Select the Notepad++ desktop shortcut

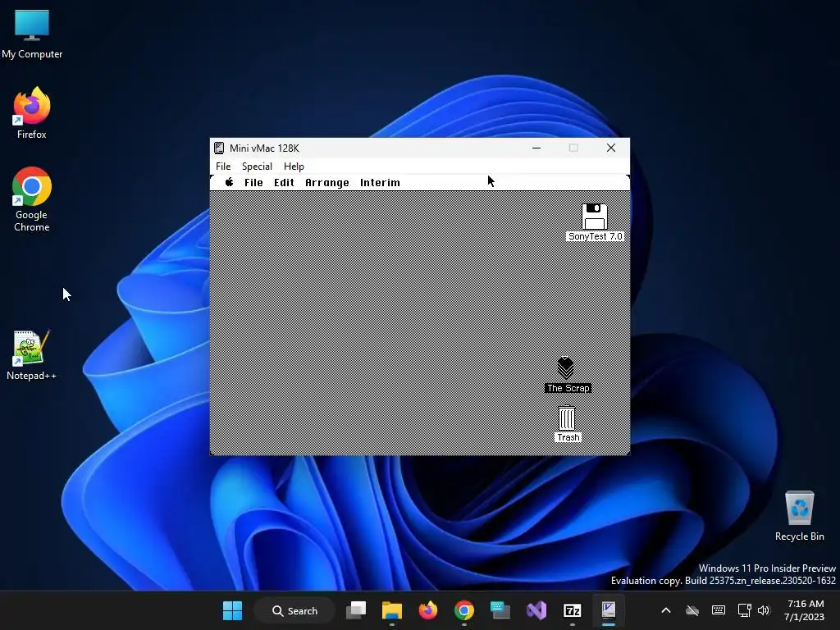click(32, 354)
